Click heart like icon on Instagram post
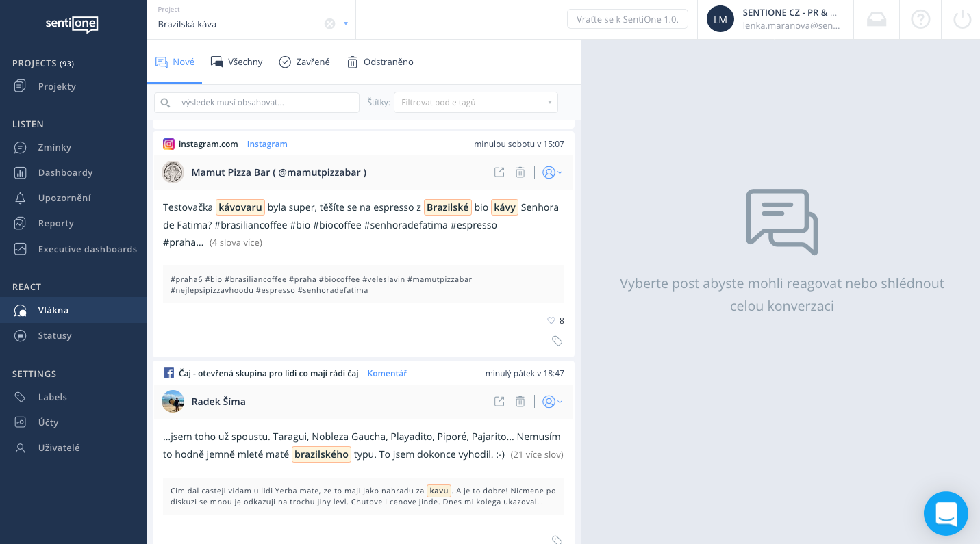980x544 pixels. (551, 320)
